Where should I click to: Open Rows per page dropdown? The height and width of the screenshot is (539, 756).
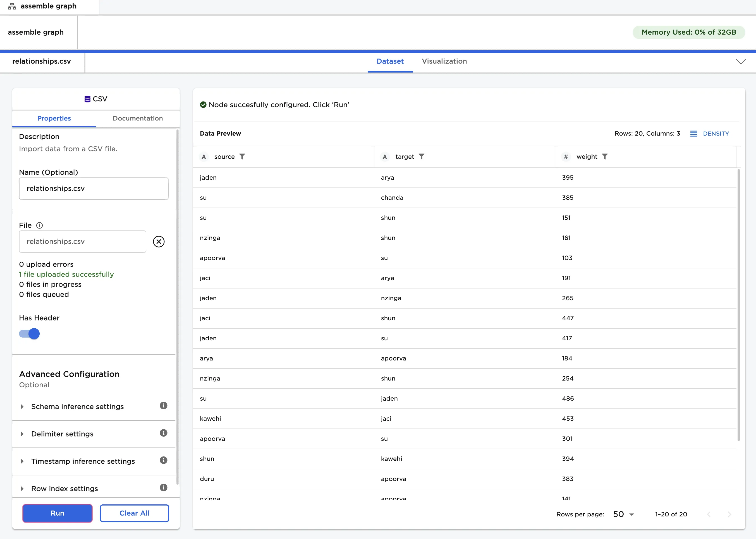tap(623, 514)
